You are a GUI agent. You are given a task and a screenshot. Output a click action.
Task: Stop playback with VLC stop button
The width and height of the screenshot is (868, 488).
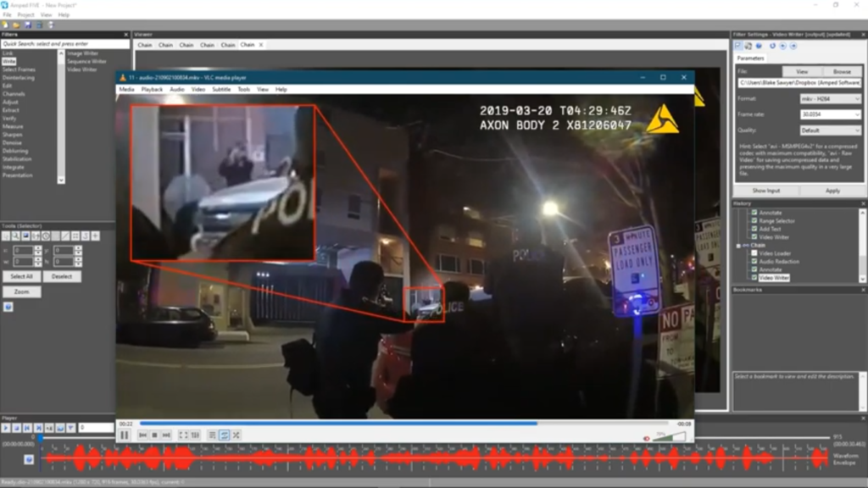coord(154,435)
